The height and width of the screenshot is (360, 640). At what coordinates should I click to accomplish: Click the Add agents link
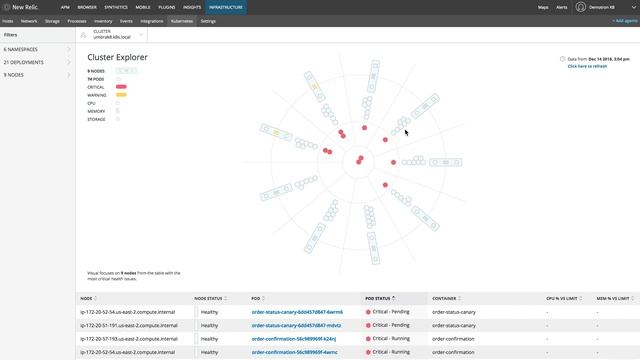coord(624,21)
